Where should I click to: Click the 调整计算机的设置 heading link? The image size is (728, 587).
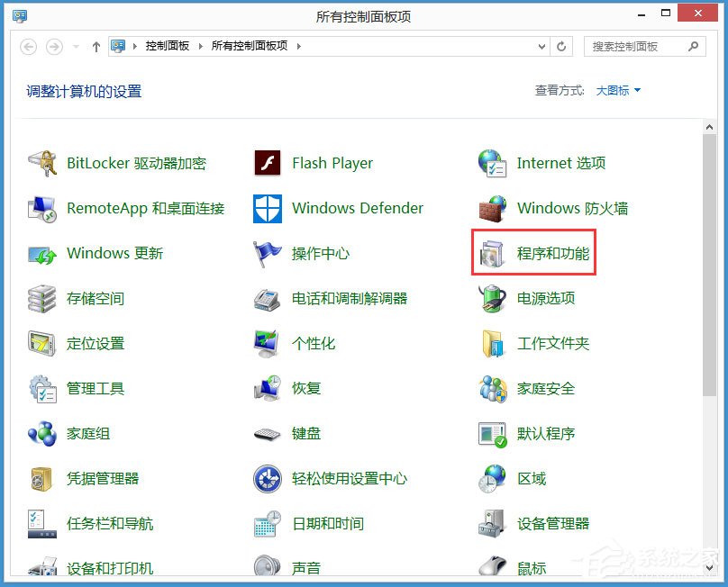tap(83, 91)
